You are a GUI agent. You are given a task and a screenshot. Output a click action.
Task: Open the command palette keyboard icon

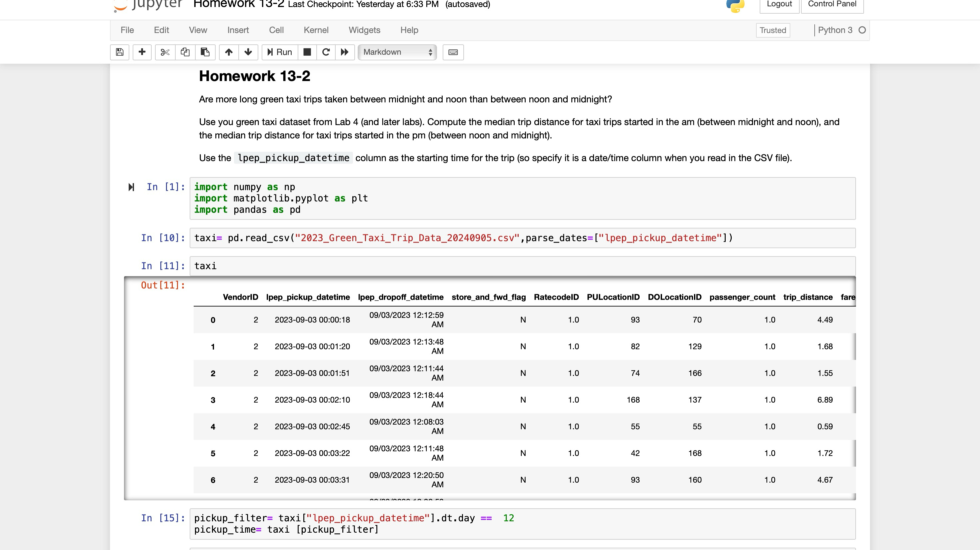[x=453, y=52]
